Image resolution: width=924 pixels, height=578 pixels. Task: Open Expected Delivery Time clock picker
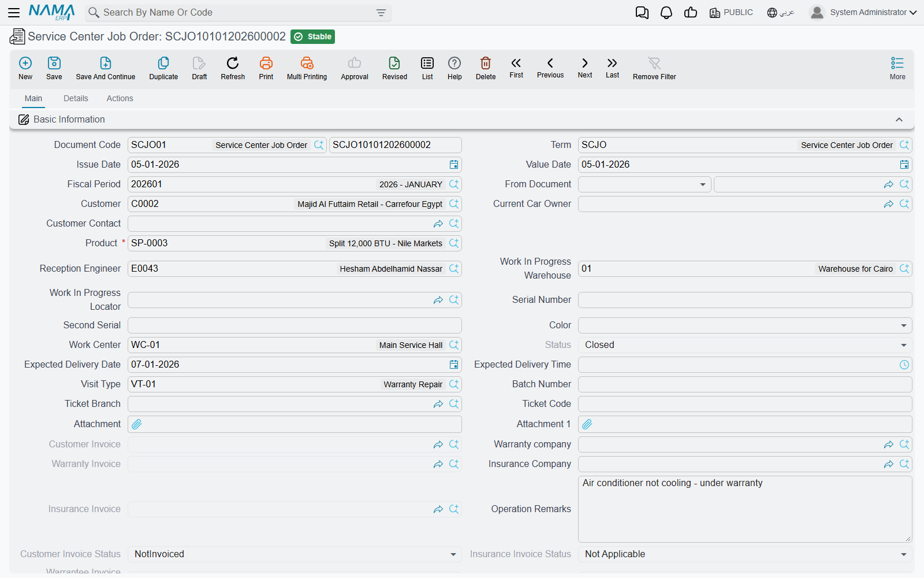pos(904,365)
